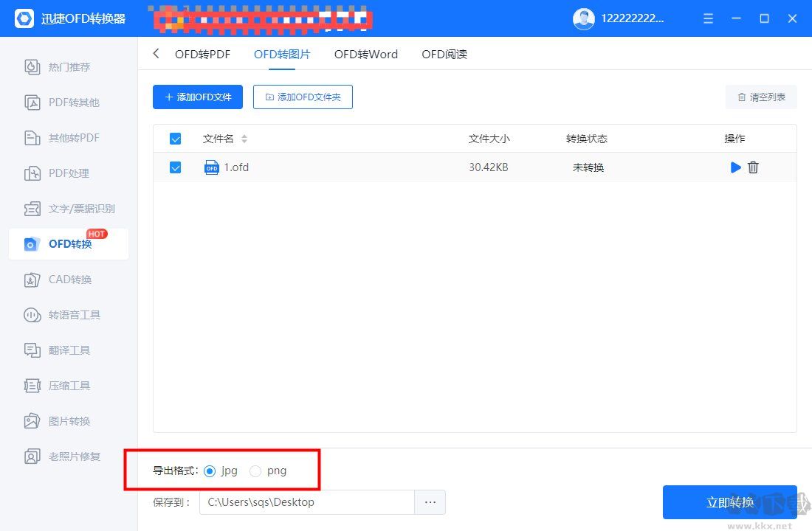Select the PDF处理 tool in sidebar
Screen dimensions: 812x531
(69, 173)
